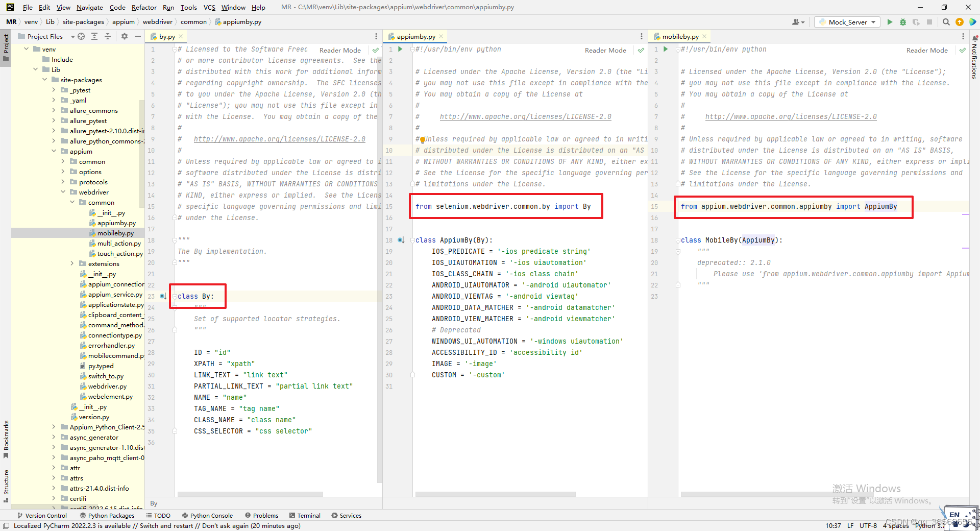Fold the class AppiumBy code block

pos(412,240)
